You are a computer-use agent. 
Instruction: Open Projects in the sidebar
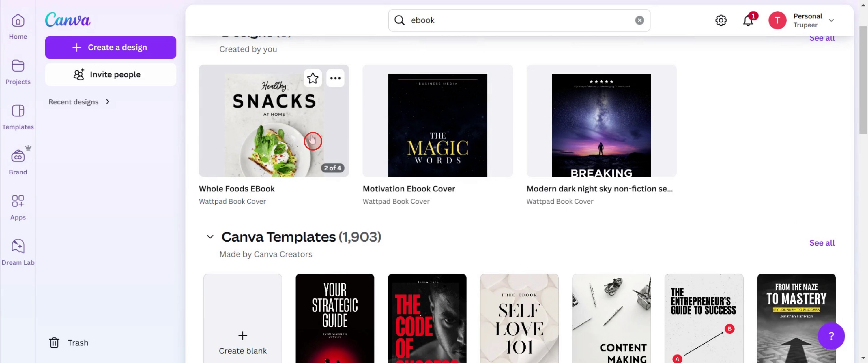(x=18, y=72)
